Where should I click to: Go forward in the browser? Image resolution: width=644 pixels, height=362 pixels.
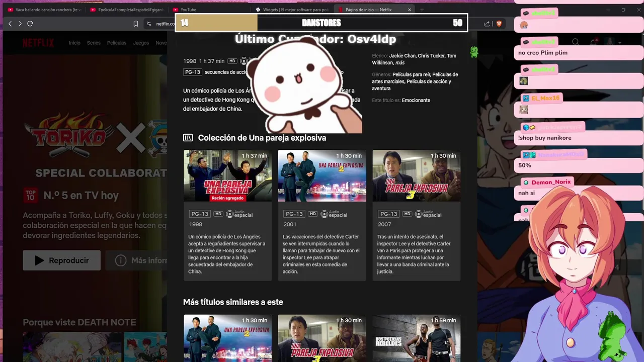point(20,24)
